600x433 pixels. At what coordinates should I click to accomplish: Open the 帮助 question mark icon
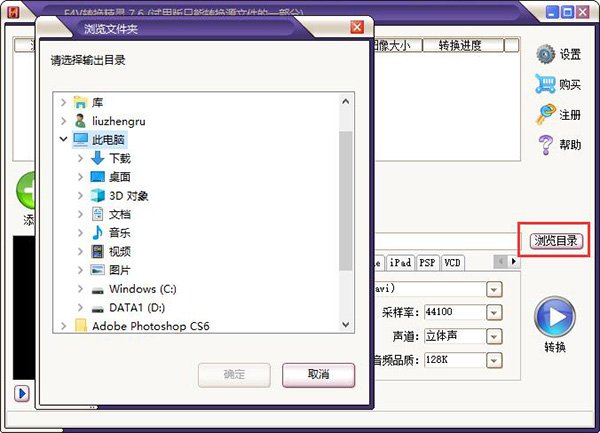(x=545, y=145)
